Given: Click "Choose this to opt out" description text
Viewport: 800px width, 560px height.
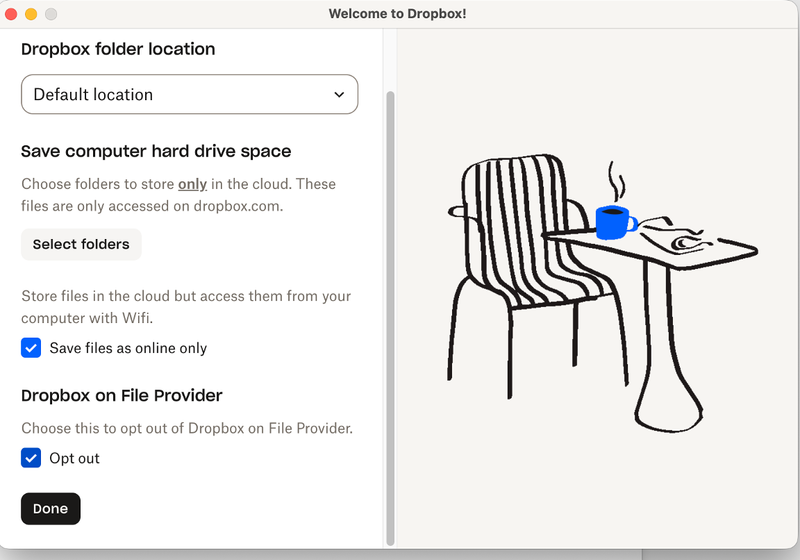Looking at the screenshot, I should coord(187,428).
